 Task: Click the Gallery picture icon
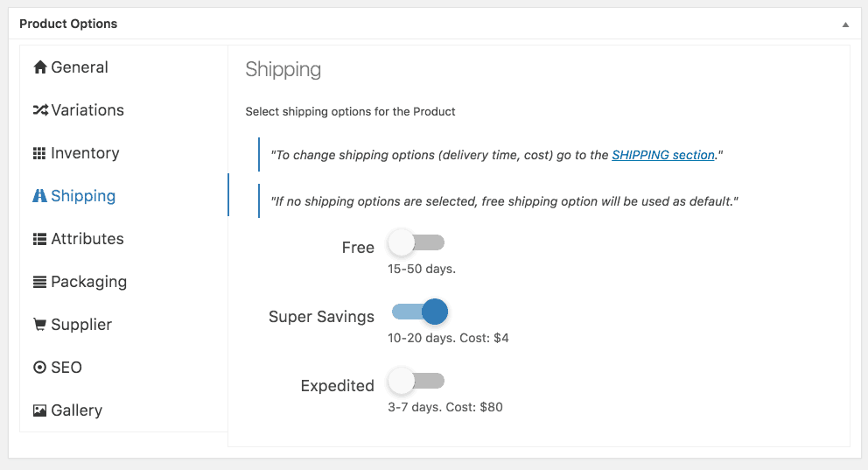pos(40,410)
